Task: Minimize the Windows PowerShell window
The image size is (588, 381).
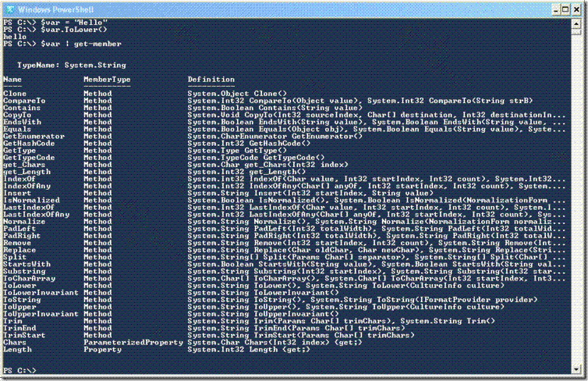Action: (x=557, y=10)
